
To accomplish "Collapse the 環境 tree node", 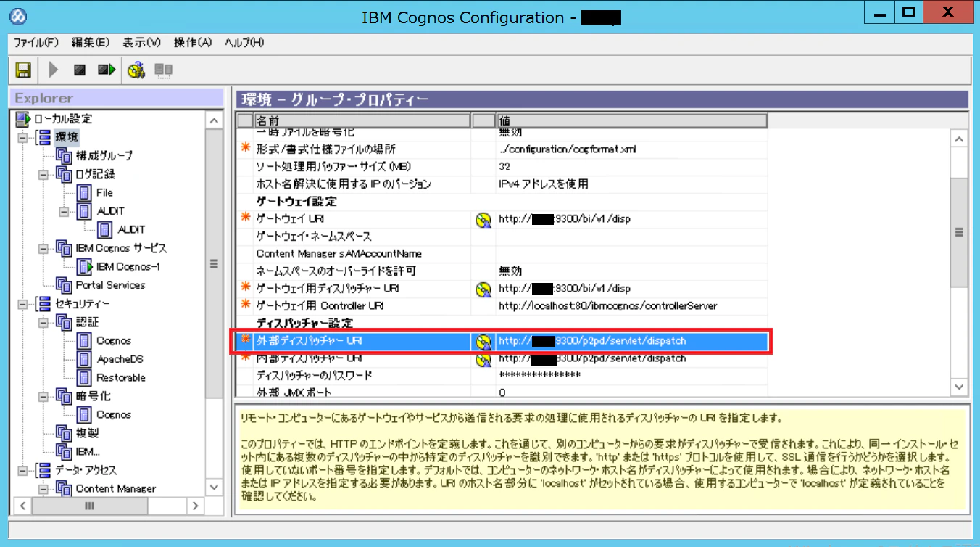I will [22, 137].
